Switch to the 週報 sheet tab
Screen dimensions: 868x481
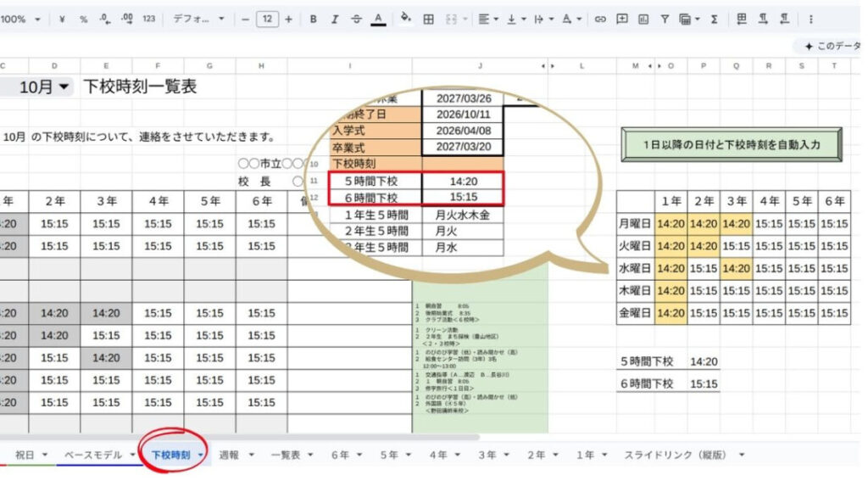[x=228, y=455]
